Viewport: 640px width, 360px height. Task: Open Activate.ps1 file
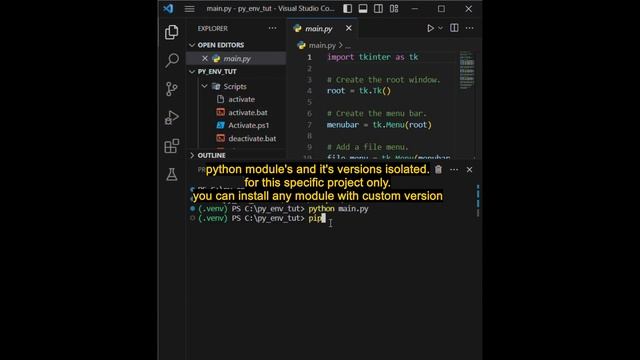coord(249,125)
